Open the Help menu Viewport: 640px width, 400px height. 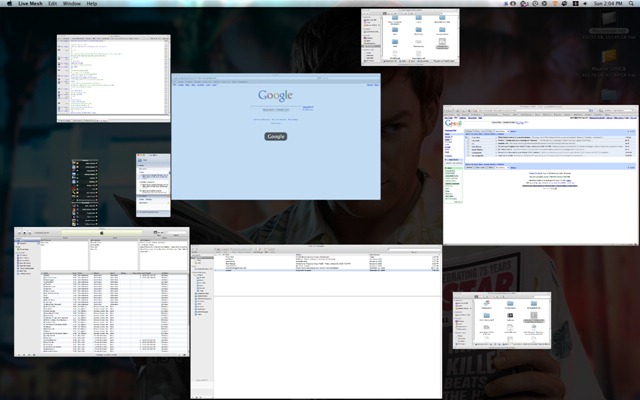pos(92,3)
